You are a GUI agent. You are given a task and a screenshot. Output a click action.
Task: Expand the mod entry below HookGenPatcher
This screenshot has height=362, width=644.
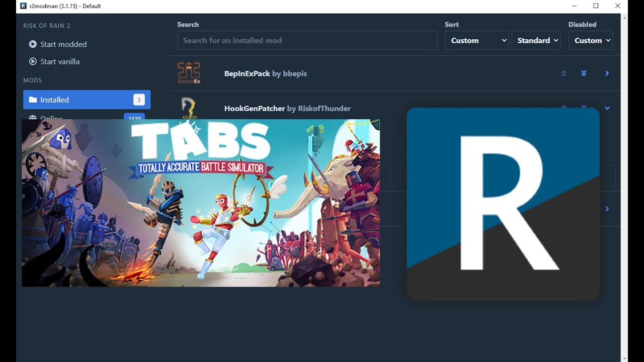click(x=607, y=209)
